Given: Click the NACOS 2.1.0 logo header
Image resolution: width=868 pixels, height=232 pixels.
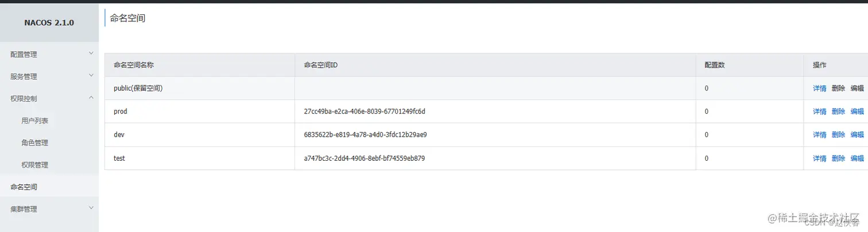Looking at the screenshot, I should coord(49,23).
